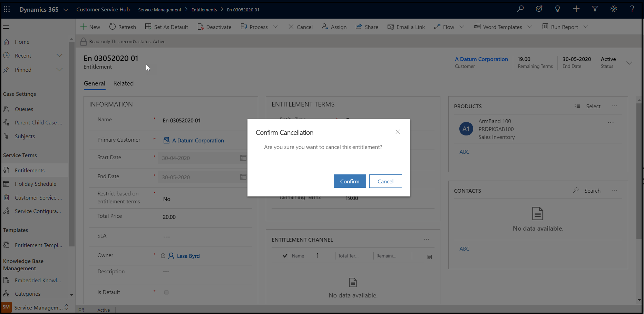The image size is (644, 314).
Task: Open the assistant lightbulb icon
Action: [557, 9]
